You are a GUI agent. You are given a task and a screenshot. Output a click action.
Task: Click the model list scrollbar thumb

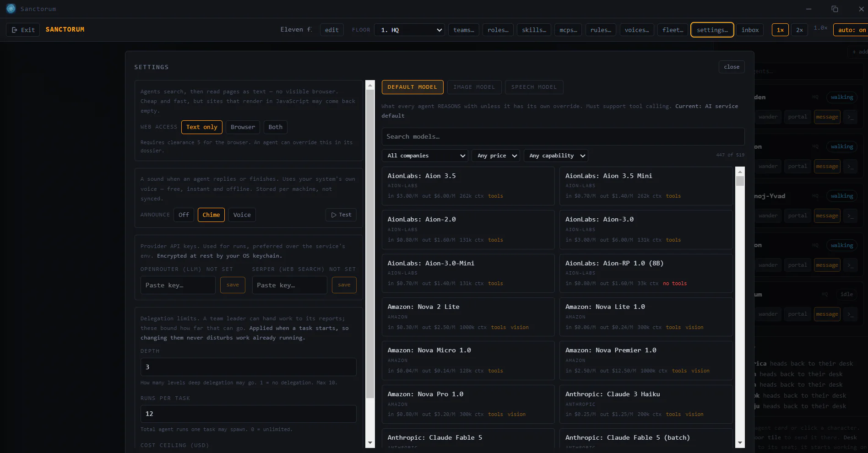coord(740,181)
